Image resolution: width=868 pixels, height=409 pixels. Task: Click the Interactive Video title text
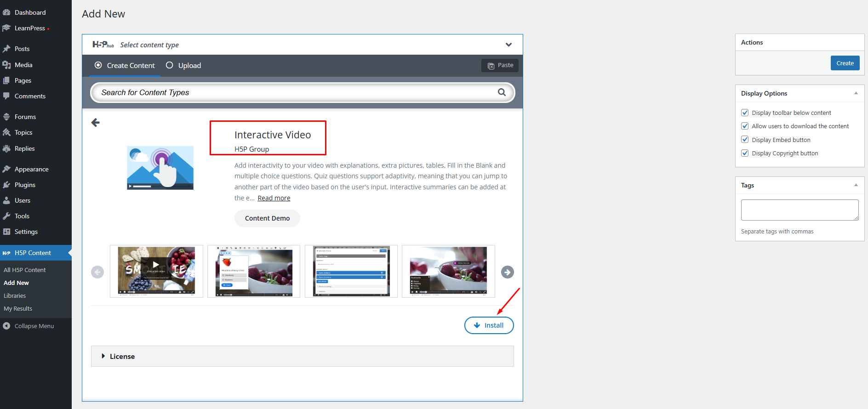click(x=273, y=135)
